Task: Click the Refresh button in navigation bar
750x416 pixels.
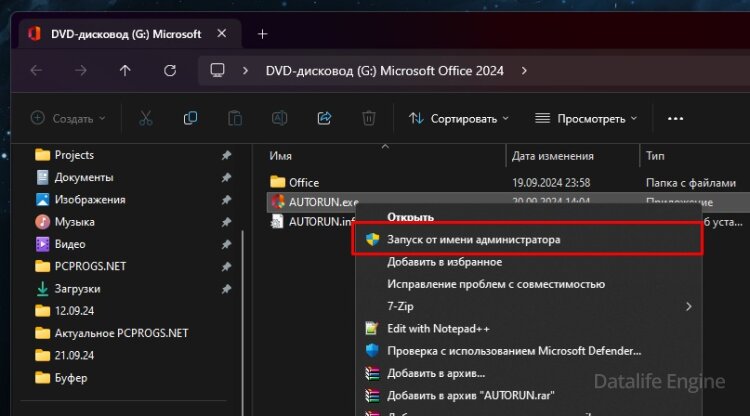Action: [x=169, y=71]
